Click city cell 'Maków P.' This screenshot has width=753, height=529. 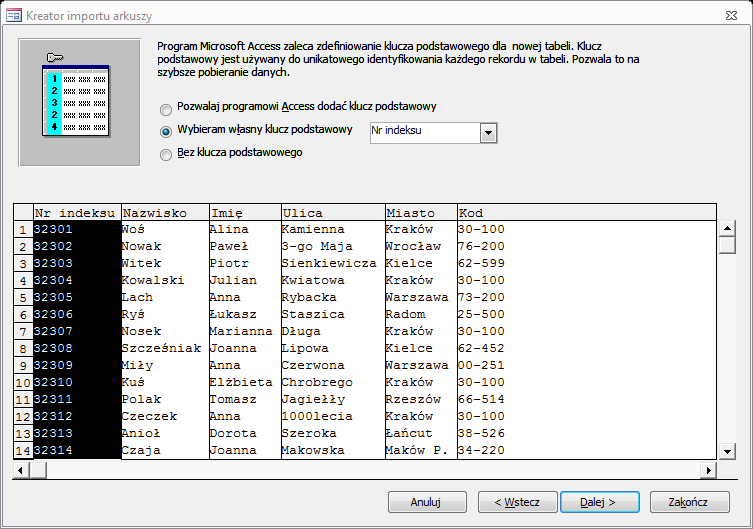point(421,451)
